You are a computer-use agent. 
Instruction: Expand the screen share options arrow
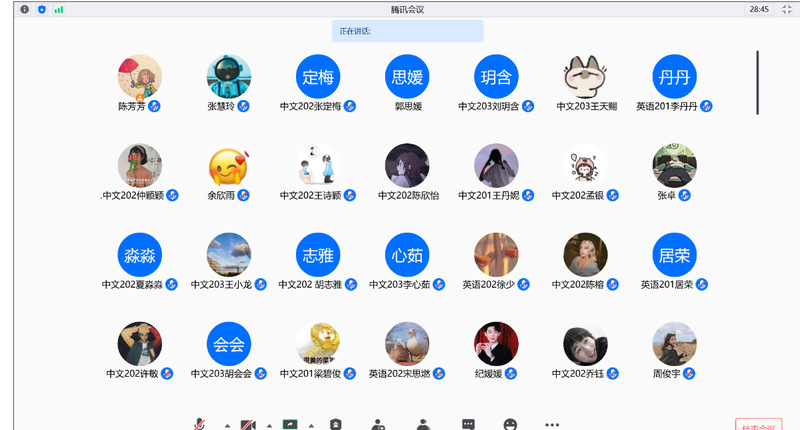(312, 425)
